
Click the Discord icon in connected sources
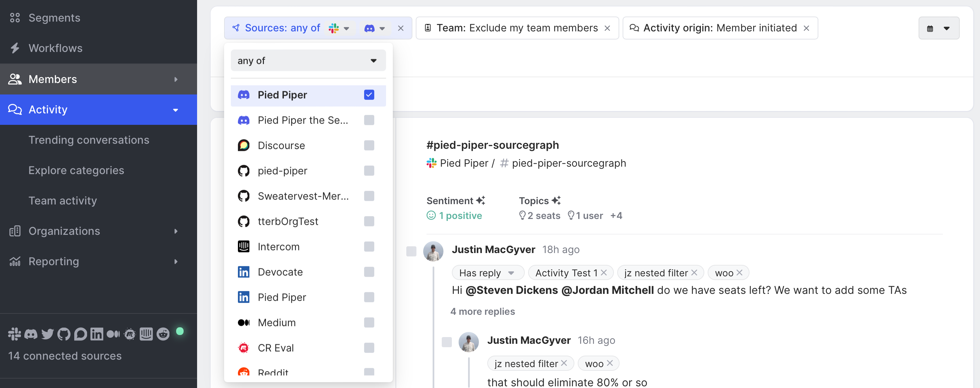(31, 334)
